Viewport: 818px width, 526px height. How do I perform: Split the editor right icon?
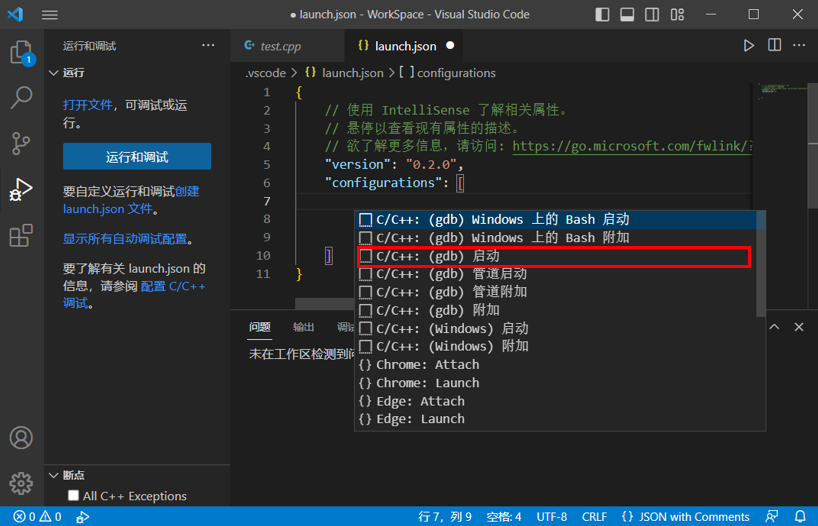[774, 45]
